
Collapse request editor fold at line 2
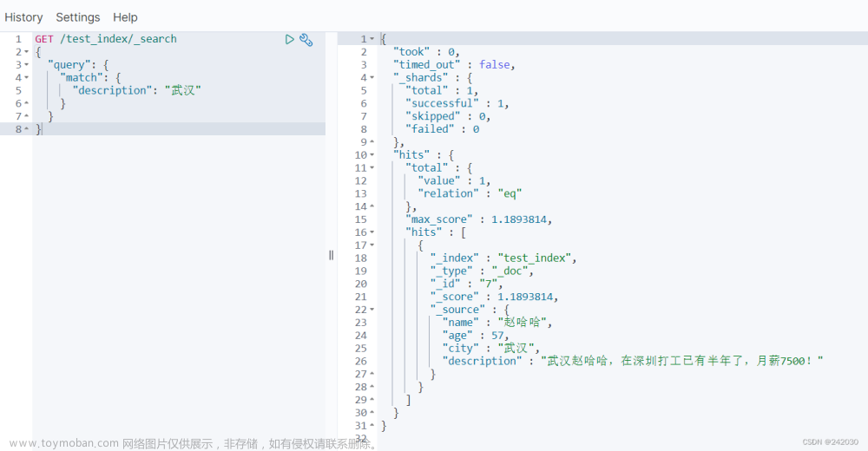tap(26, 52)
